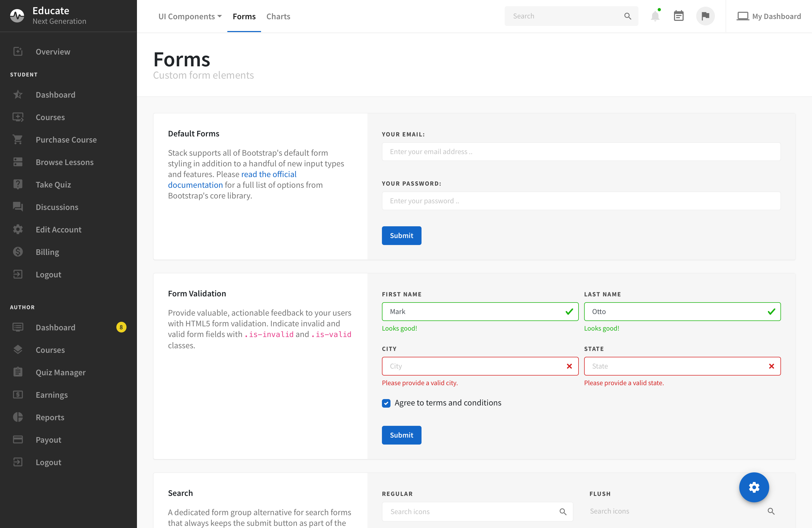Expand the UI Components dropdown
The width and height of the screenshot is (812, 528).
tap(190, 16)
